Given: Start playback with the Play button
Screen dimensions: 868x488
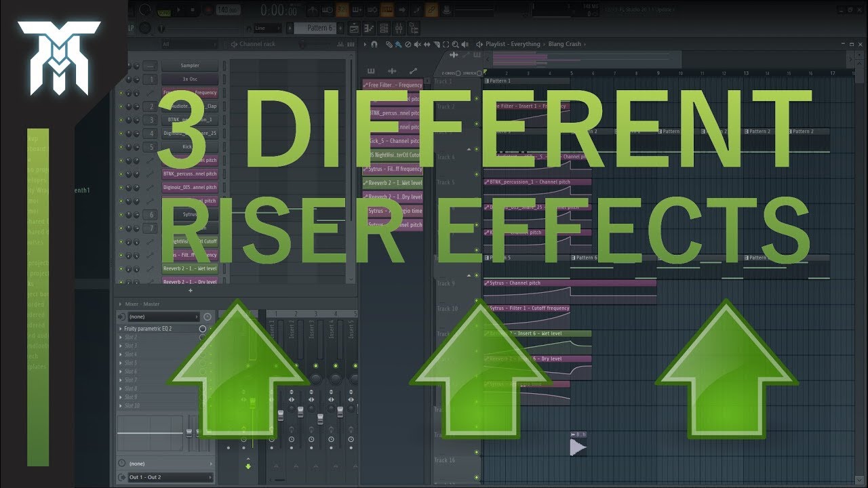Looking at the screenshot, I should coord(179,9).
